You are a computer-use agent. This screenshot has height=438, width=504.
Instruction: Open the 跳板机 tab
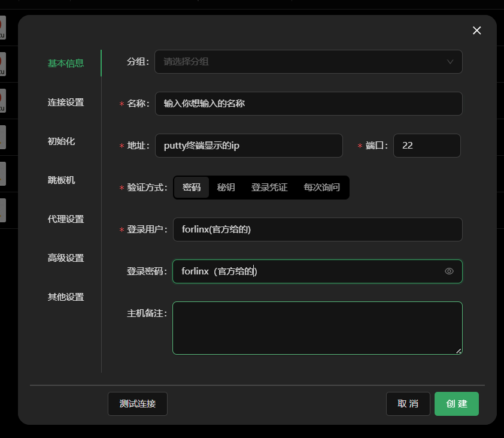pyautogui.click(x=61, y=180)
